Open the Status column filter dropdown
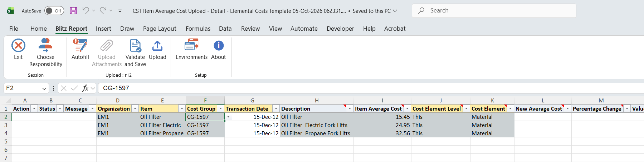 (x=60, y=108)
